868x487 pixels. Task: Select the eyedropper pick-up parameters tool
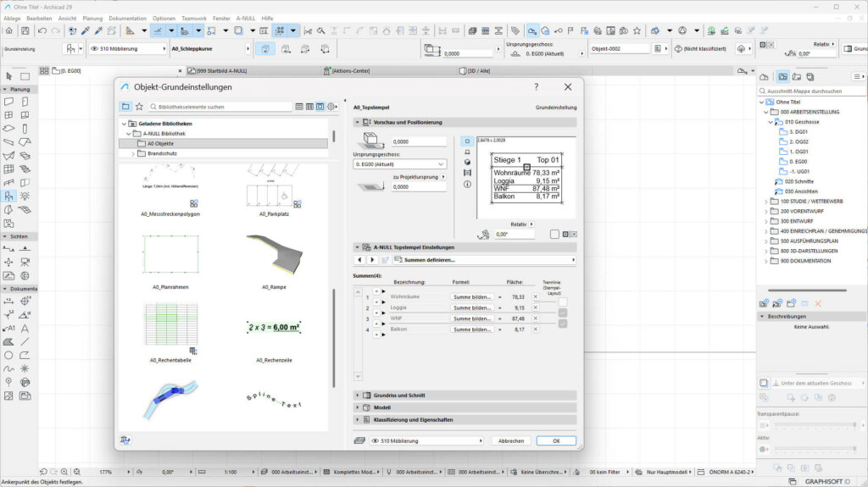click(86, 31)
